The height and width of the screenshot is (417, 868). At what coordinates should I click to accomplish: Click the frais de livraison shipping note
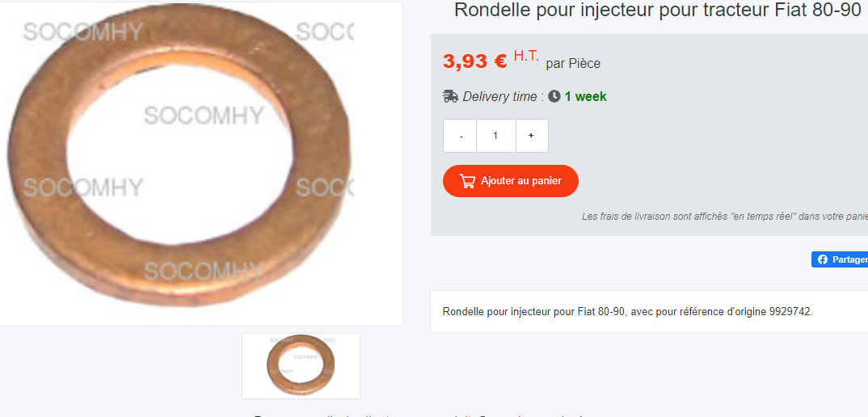(725, 217)
